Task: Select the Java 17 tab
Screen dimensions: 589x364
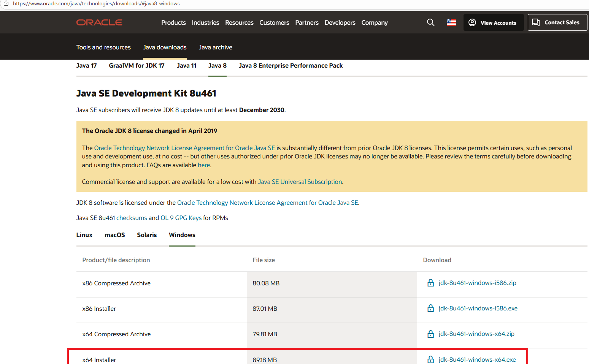Action: coord(86,65)
